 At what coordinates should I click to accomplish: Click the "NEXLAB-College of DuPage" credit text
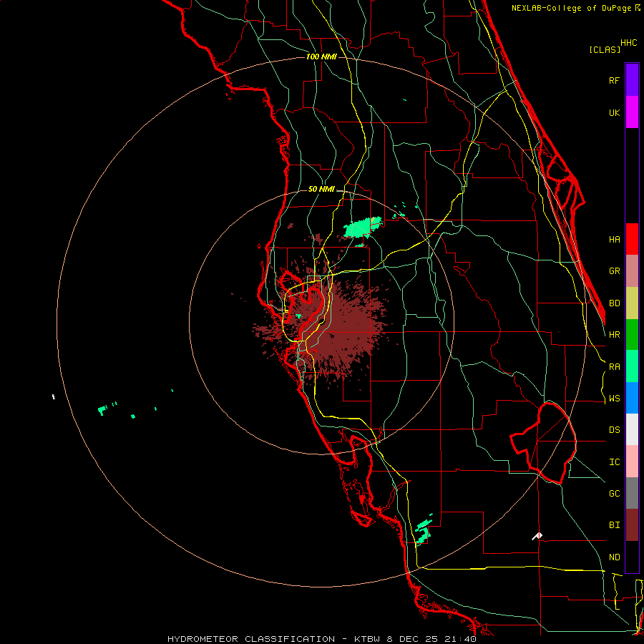click(x=571, y=8)
